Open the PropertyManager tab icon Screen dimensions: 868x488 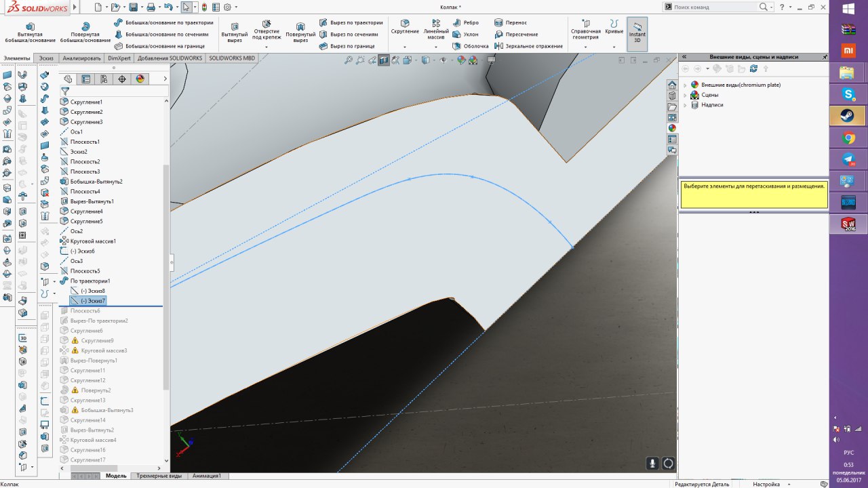pos(86,79)
